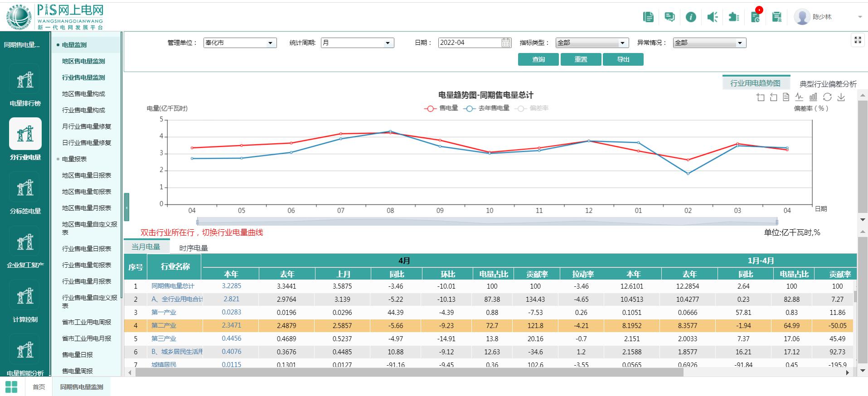Click the 重置 button
Viewport: 868px width, 396px height.
point(581,59)
